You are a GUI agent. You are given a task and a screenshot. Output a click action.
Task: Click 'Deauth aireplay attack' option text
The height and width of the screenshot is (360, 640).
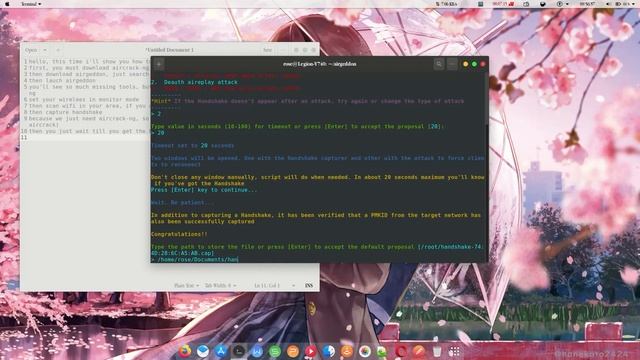pyautogui.click(x=200, y=82)
